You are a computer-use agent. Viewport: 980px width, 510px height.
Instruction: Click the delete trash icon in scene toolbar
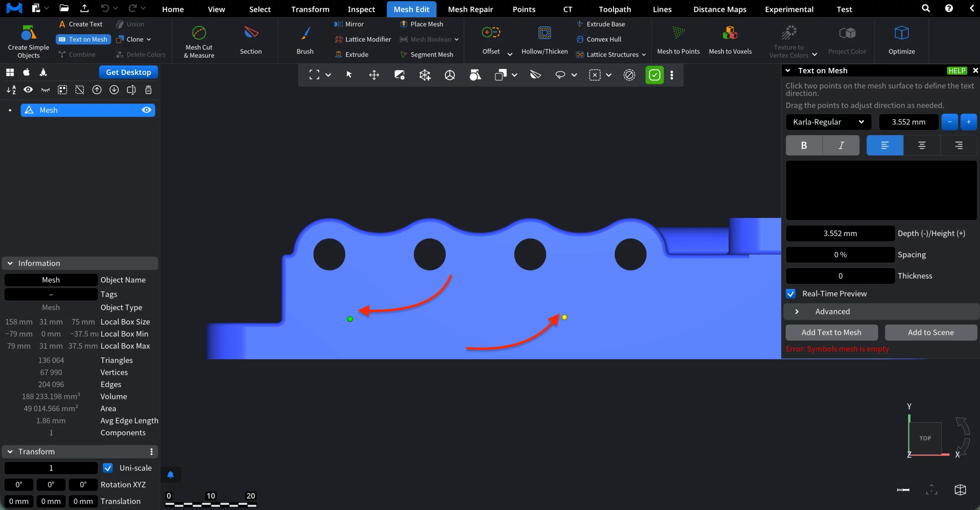point(149,90)
